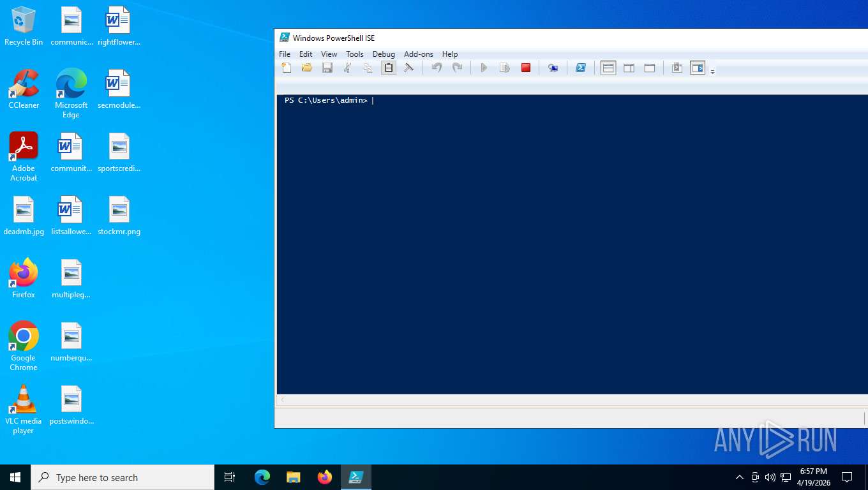Screen dimensions: 868x490
Task: Click the Open script folder icon
Action: [x=307, y=68]
